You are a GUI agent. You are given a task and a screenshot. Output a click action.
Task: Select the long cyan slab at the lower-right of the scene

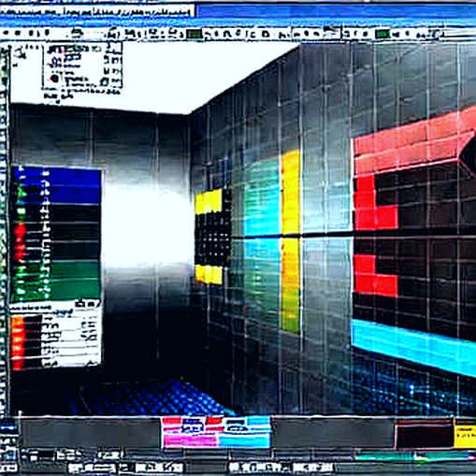click(414, 347)
